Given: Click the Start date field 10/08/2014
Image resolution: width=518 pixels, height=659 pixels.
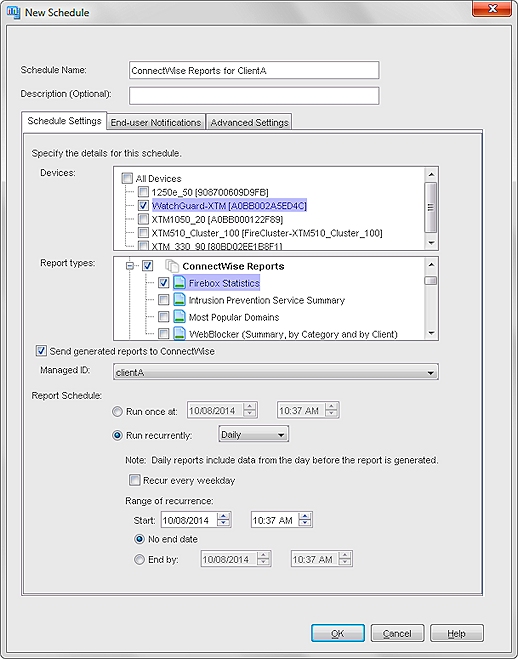Looking at the screenshot, I should (189, 520).
